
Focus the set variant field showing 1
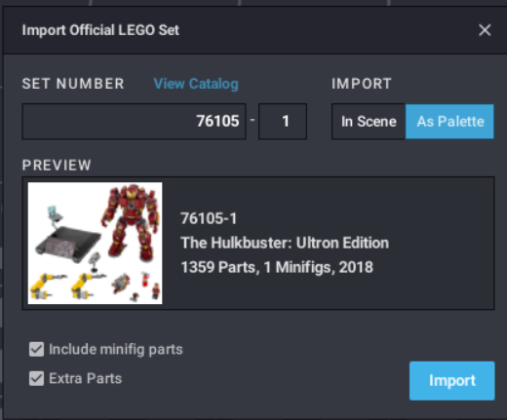[x=283, y=122]
